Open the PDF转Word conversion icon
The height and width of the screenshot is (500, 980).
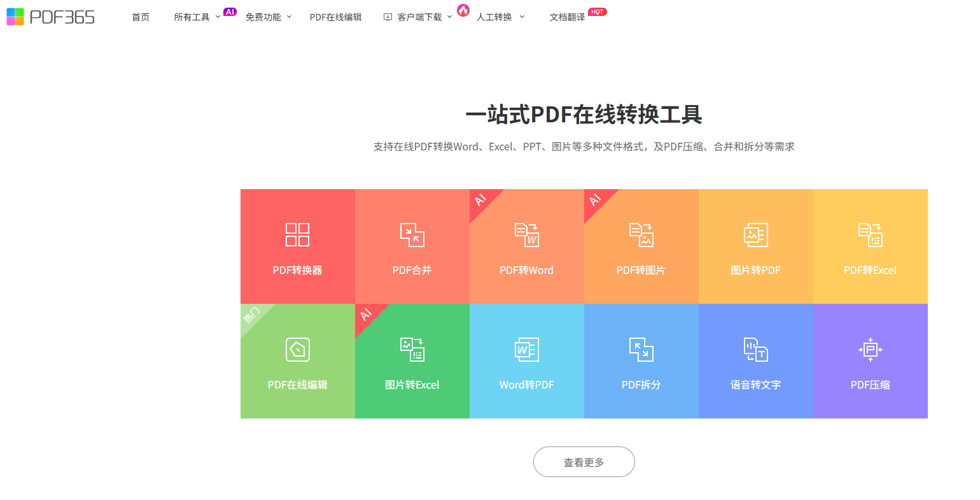click(526, 234)
